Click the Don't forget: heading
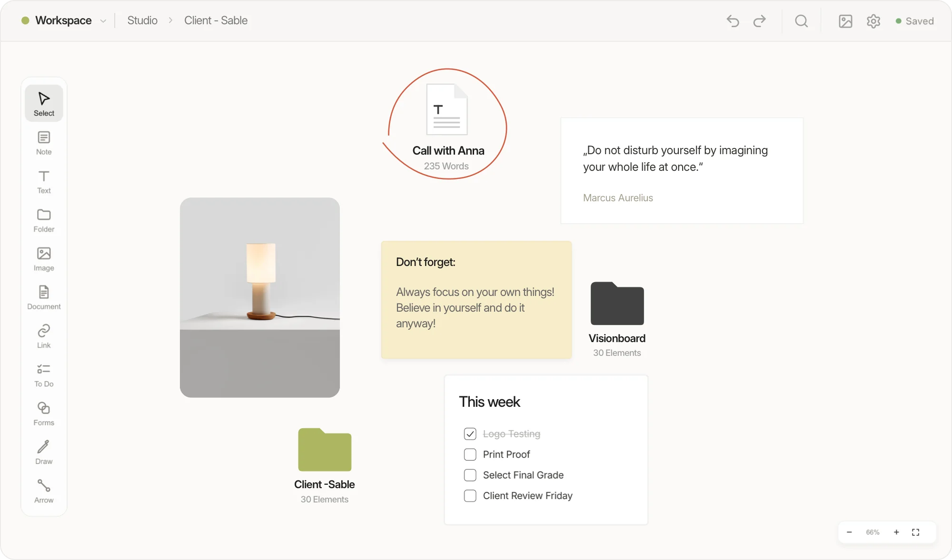 [426, 262]
